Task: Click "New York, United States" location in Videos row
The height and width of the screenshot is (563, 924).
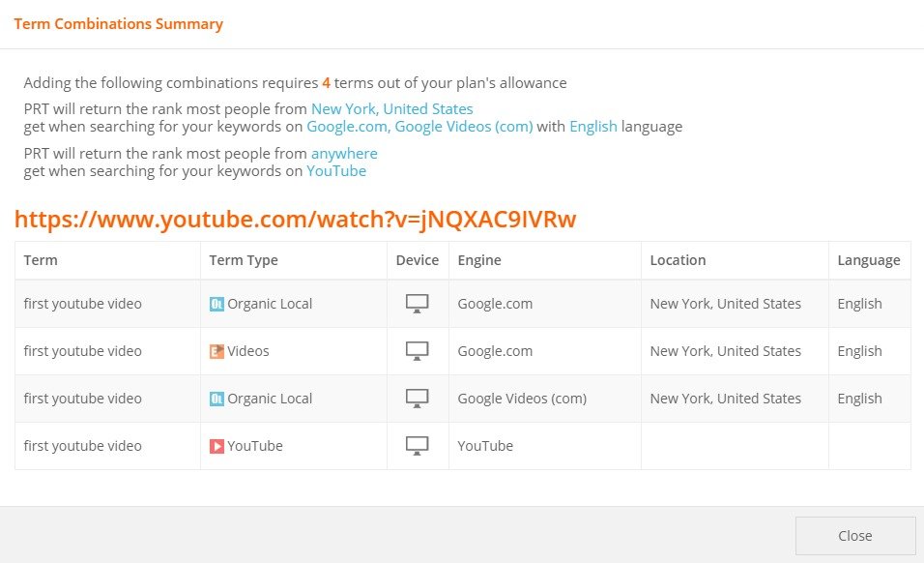Action: [726, 351]
